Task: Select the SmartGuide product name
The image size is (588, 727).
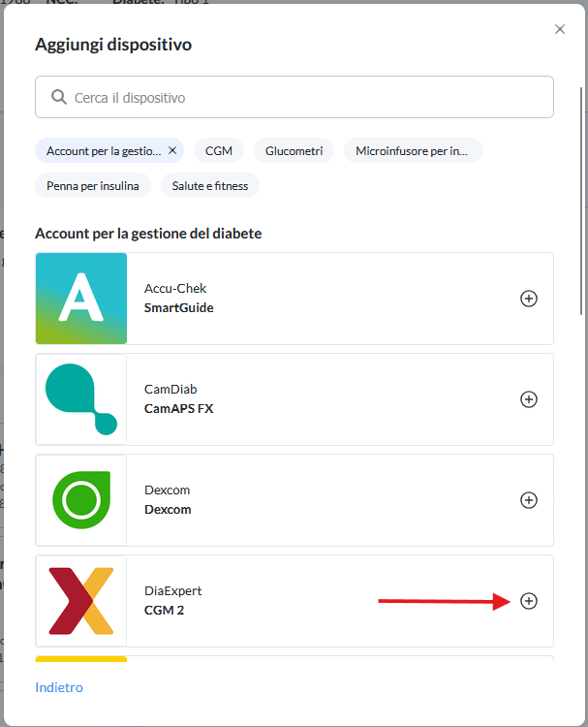Action: tap(179, 308)
